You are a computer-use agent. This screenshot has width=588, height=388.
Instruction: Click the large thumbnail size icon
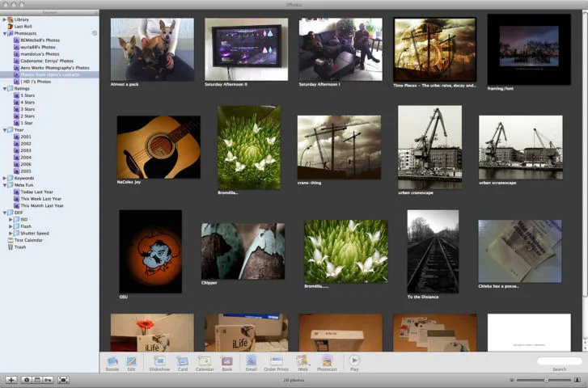click(577, 380)
